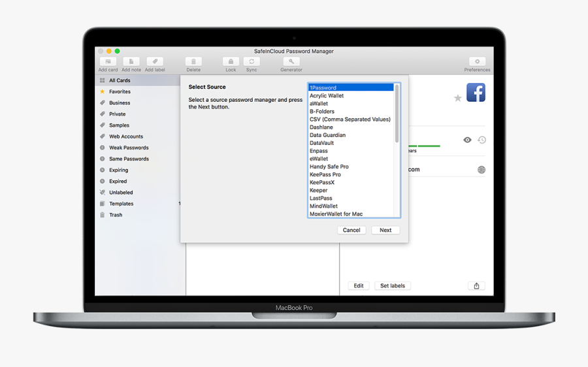Click the Facebook card logo icon

pos(476,92)
